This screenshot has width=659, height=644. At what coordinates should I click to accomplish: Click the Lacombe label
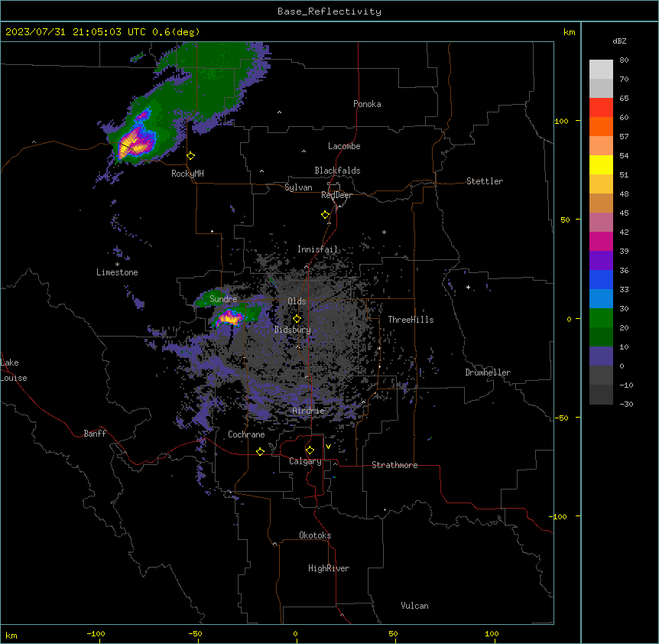(x=344, y=146)
